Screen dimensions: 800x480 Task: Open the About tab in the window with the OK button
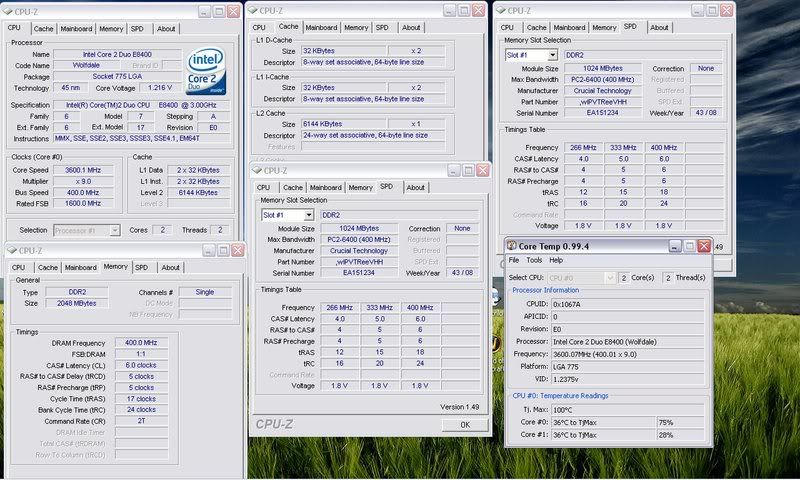pos(415,188)
